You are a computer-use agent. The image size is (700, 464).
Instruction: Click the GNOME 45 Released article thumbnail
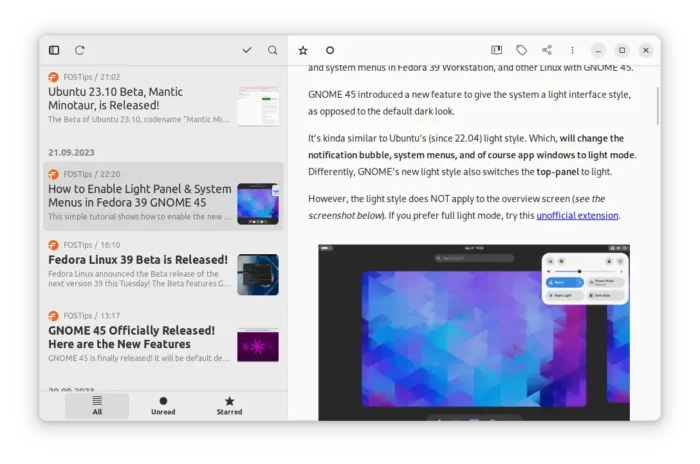tap(258, 346)
